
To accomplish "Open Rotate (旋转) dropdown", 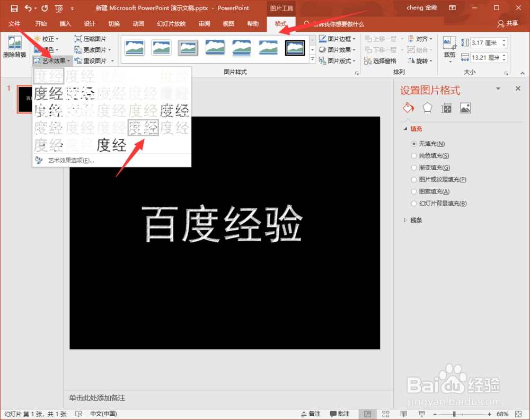I will (x=420, y=61).
